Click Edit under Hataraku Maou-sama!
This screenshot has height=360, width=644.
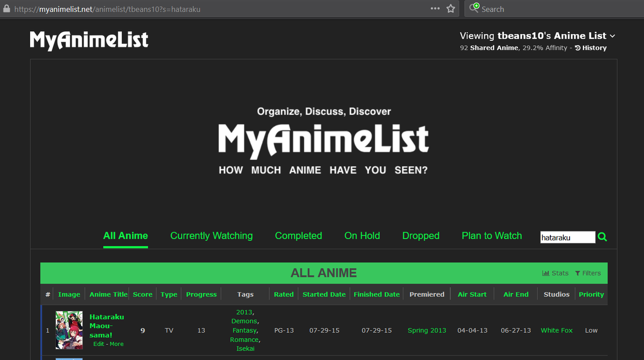pos(99,344)
